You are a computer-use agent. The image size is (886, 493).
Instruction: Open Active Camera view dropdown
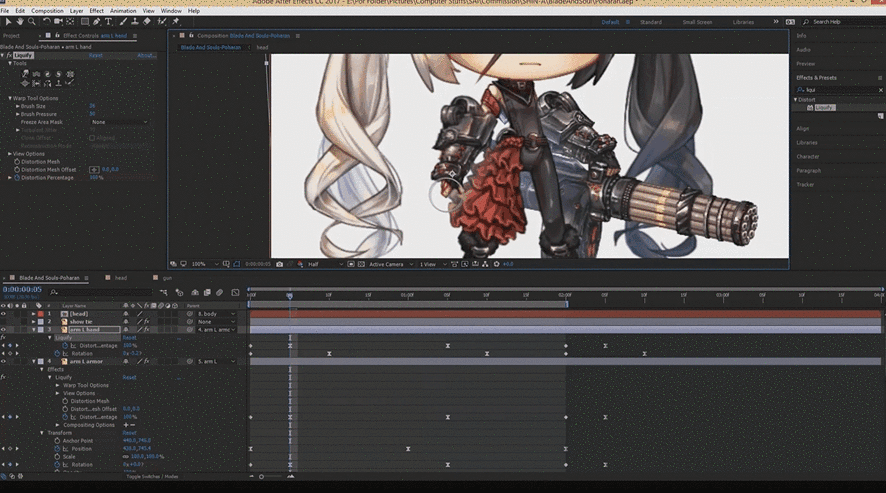pyautogui.click(x=391, y=264)
